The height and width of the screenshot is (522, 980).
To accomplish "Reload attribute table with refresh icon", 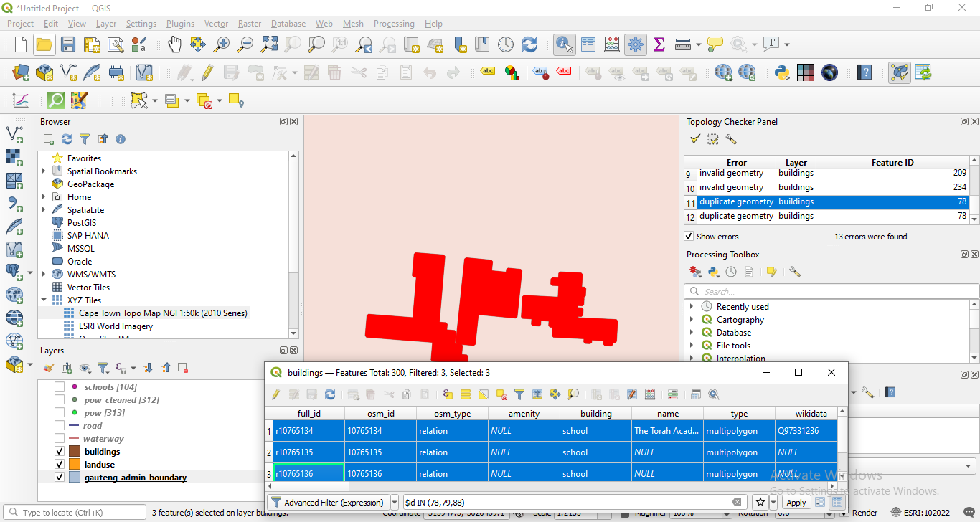I will [x=330, y=394].
